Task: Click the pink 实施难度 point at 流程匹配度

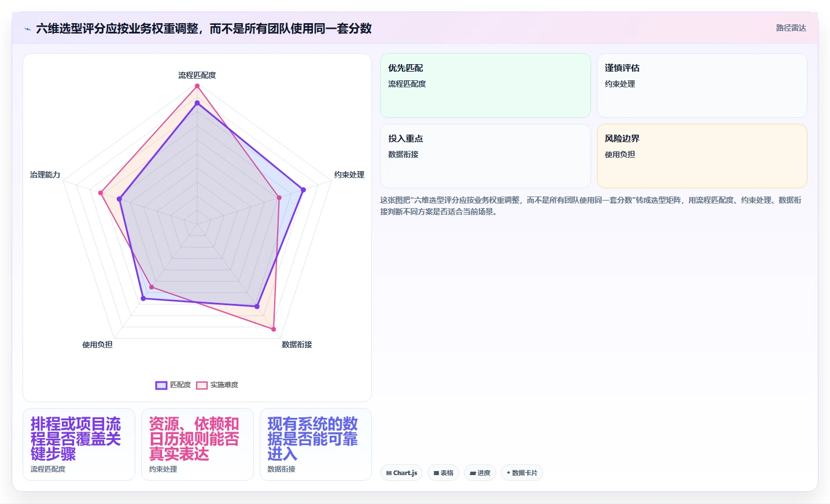Action: pos(197,86)
